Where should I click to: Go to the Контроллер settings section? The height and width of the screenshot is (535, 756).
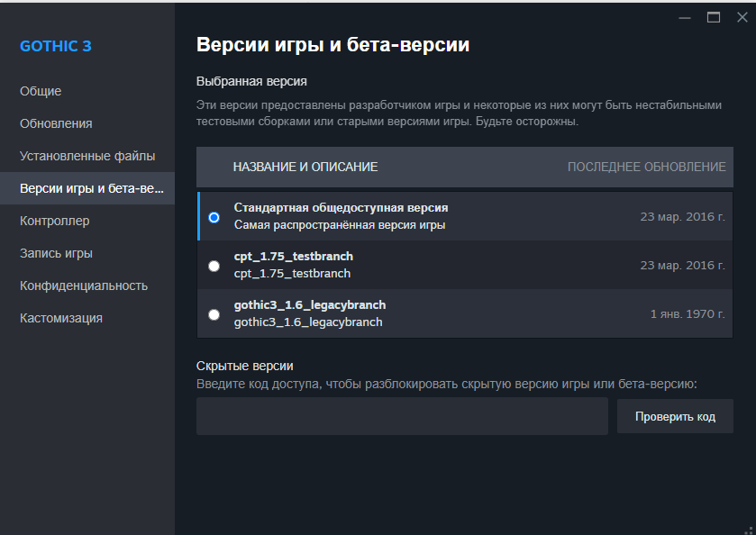click(x=54, y=221)
